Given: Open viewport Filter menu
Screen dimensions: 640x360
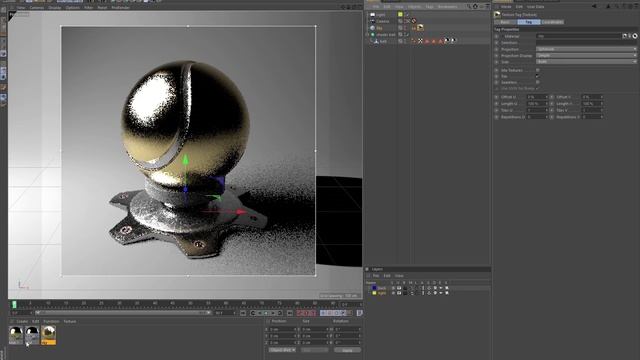Looking at the screenshot, I should [89, 7].
